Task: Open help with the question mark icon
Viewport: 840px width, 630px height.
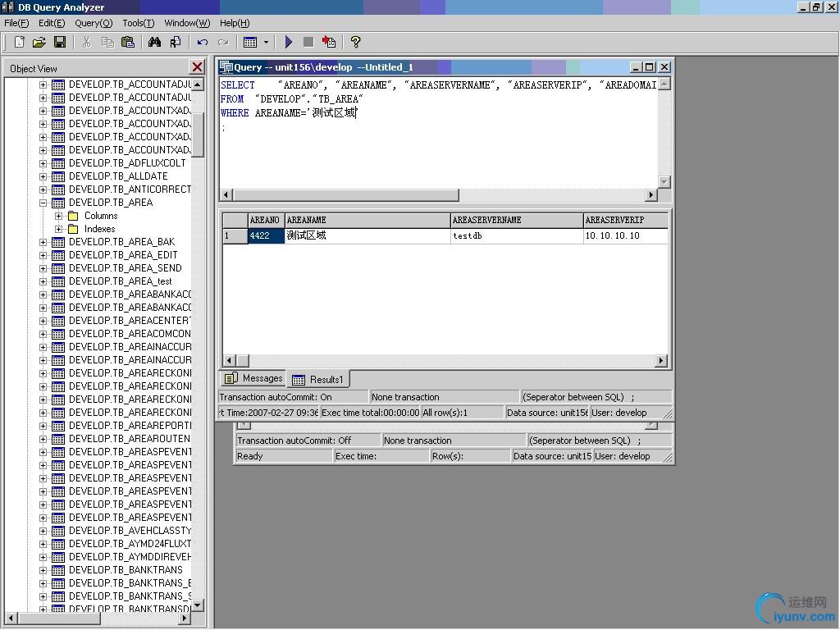Action: [355, 42]
